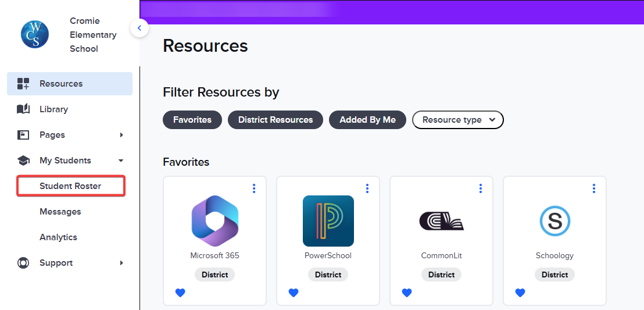This screenshot has width=644, height=310.
Task: Click the District tag on Schoology
Action: pyautogui.click(x=555, y=275)
